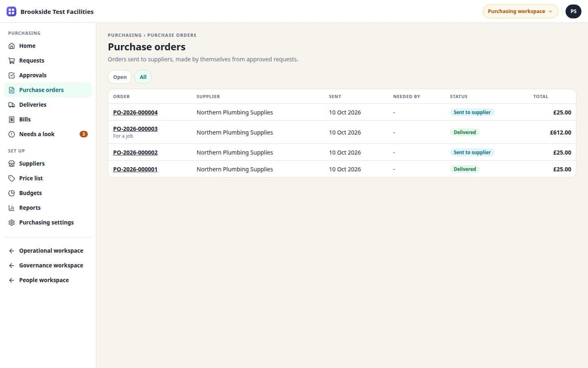This screenshot has width=588, height=368.
Task: Click the £25.00 total for PO-2026-000004
Action: click(x=562, y=112)
